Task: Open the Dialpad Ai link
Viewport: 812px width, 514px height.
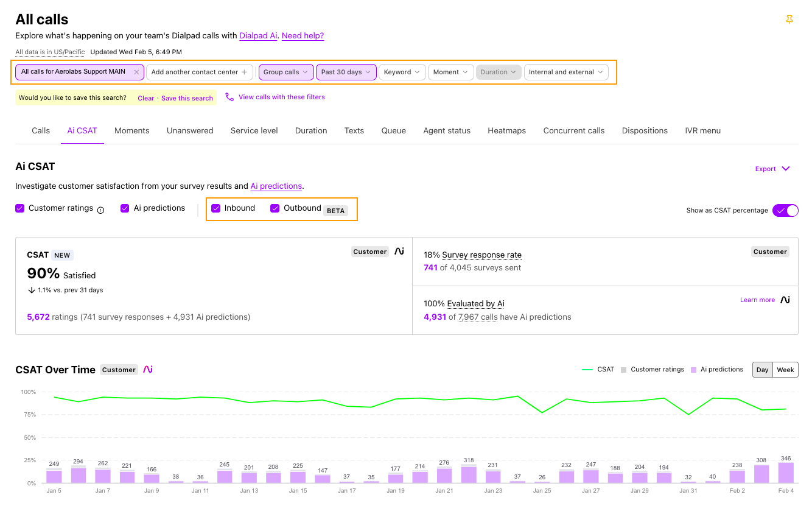Action: click(x=259, y=36)
